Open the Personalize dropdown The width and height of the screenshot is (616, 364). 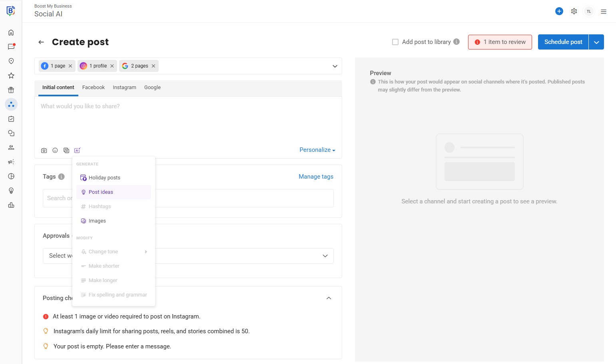317,150
